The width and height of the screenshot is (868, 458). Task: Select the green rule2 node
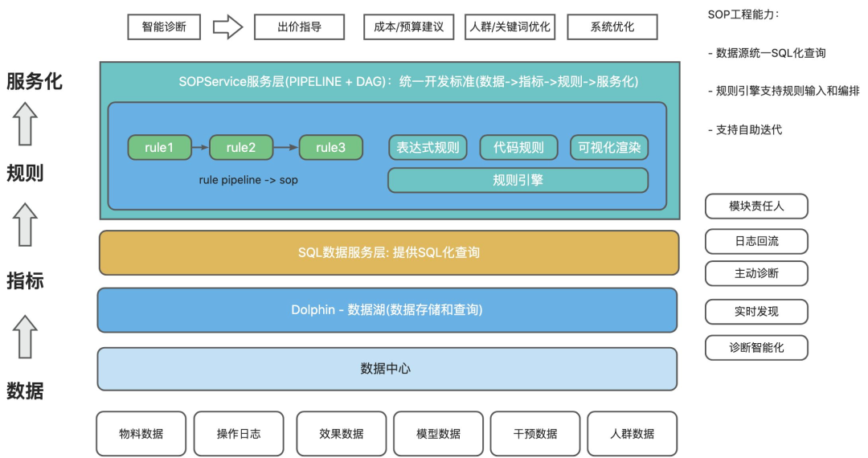click(x=241, y=148)
